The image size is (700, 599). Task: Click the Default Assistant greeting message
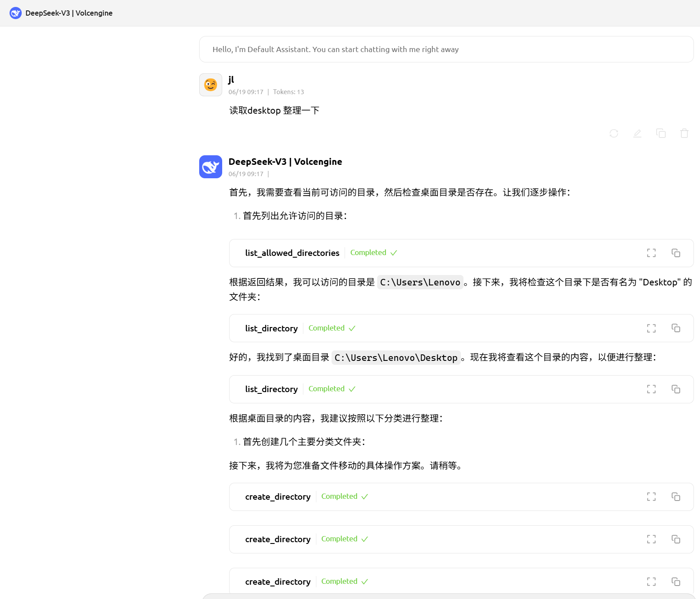pyautogui.click(x=447, y=49)
